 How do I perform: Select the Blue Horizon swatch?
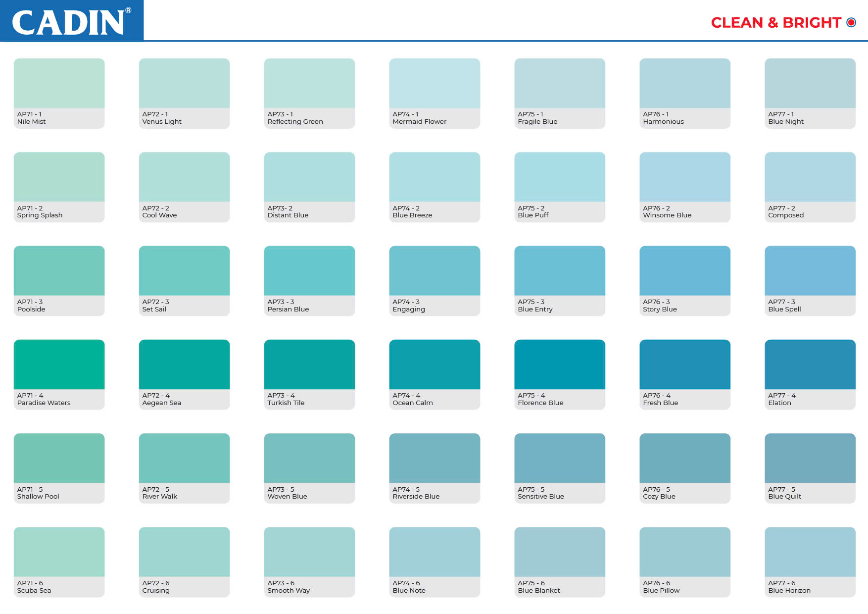810,552
